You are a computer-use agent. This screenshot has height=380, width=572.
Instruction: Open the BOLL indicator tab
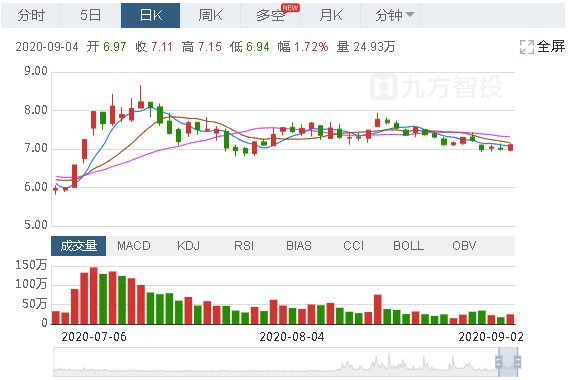click(409, 246)
